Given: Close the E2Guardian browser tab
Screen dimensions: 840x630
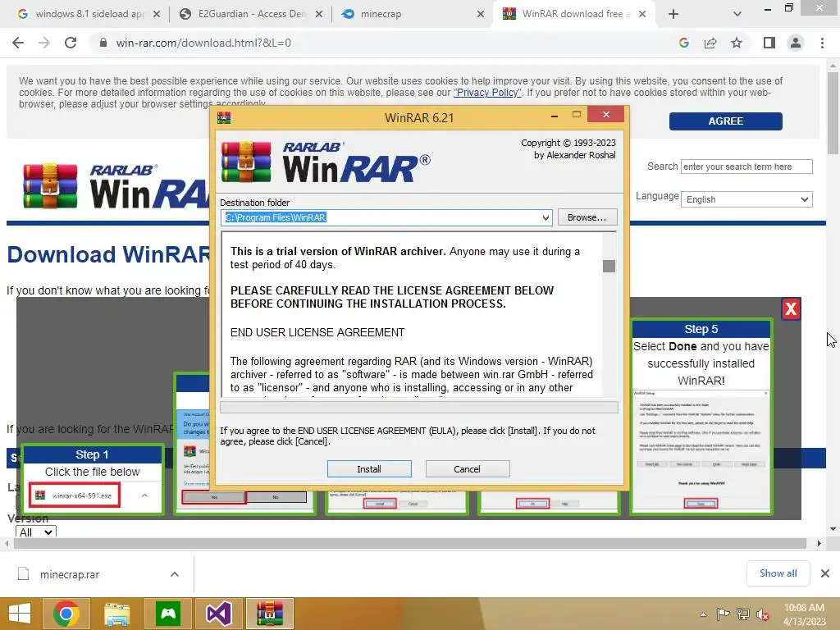Looking at the screenshot, I should click(x=319, y=15).
